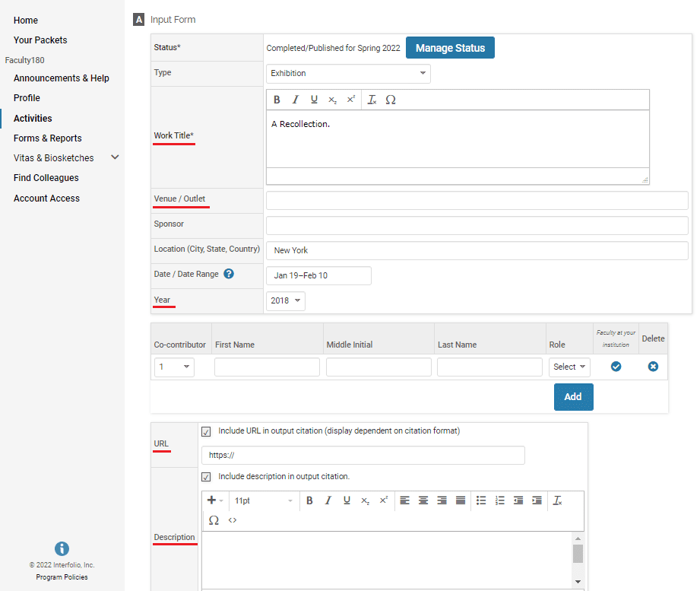This screenshot has width=700, height=591.
Task: Apply bold in the Description editor
Action: (x=309, y=500)
